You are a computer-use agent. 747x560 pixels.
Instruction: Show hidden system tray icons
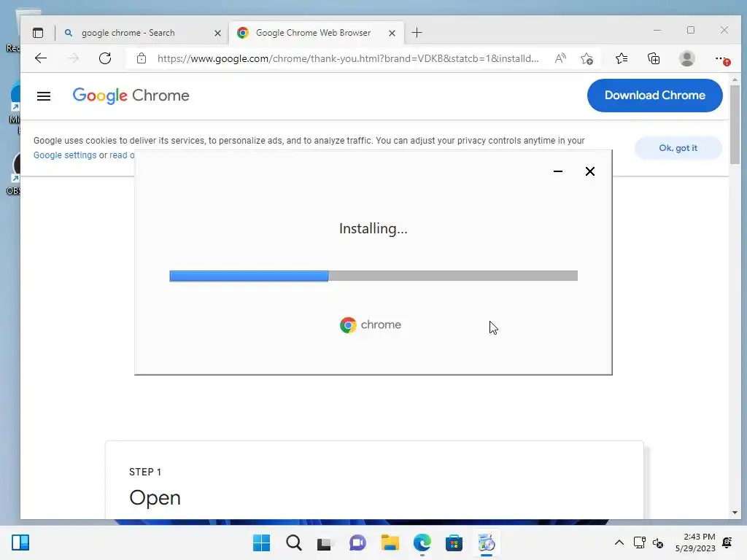click(x=619, y=542)
